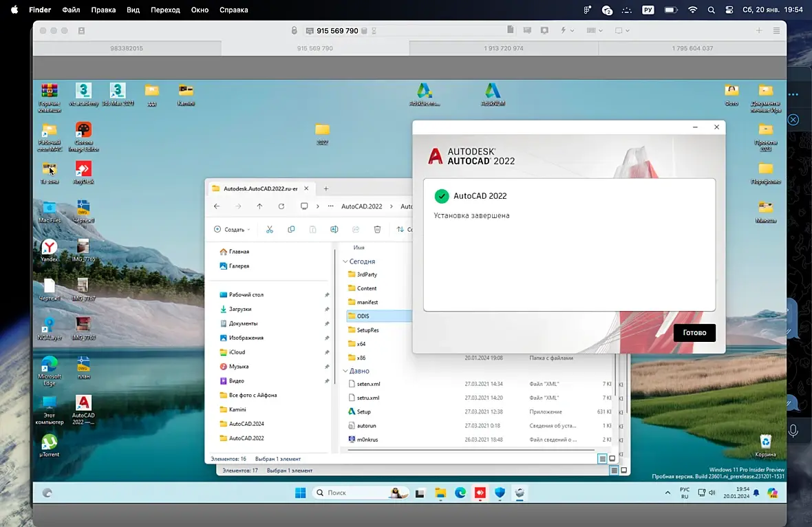Click Corona Image Editor desktop icon
Image resolution: width=812 pixels, height=527 pixels.
tap(83, 137)
